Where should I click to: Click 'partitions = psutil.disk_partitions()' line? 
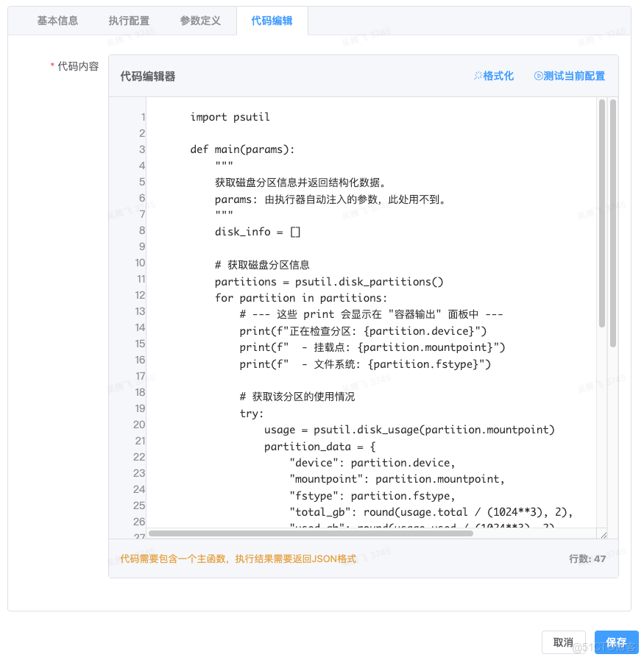(x=329, y=282)
